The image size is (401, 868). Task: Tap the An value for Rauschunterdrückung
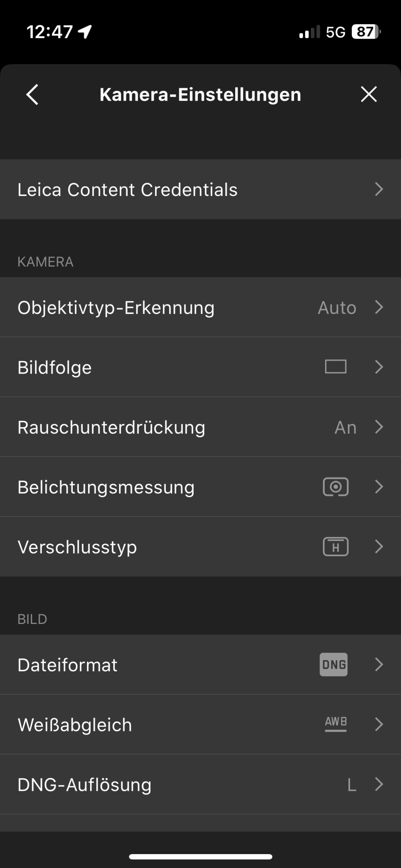[345, 428]
